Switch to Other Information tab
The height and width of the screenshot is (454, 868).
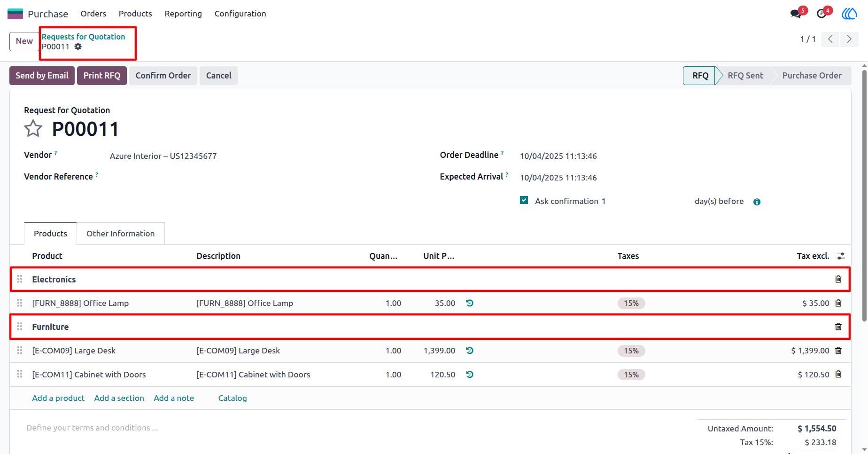click(x=120, y=234)
